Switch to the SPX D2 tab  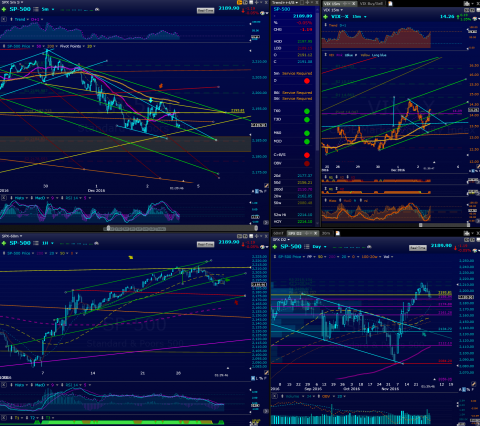tap(295, 233)
